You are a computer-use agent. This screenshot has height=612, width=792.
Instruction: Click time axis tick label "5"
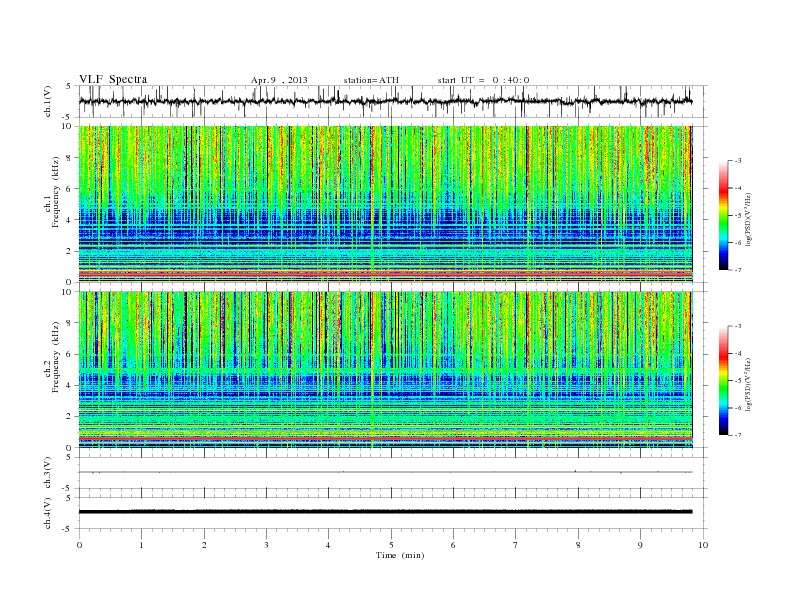[x=391, y=545]
